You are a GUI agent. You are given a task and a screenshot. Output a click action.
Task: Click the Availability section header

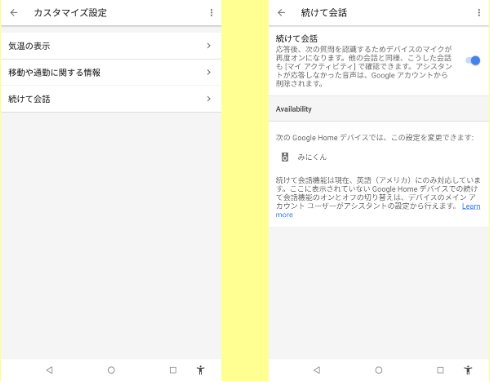(294, 109)
